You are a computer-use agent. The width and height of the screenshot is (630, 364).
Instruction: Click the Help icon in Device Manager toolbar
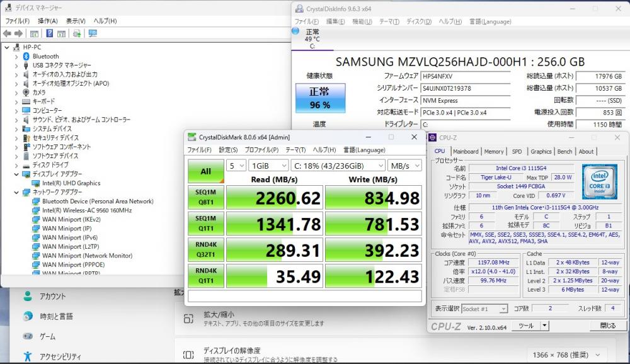click(49, 33)
